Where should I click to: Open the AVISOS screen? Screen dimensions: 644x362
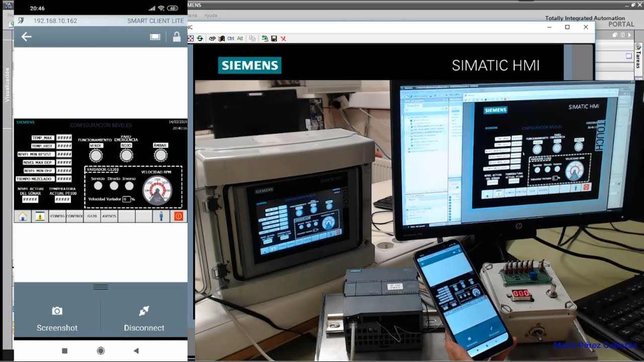coord(109,216)
